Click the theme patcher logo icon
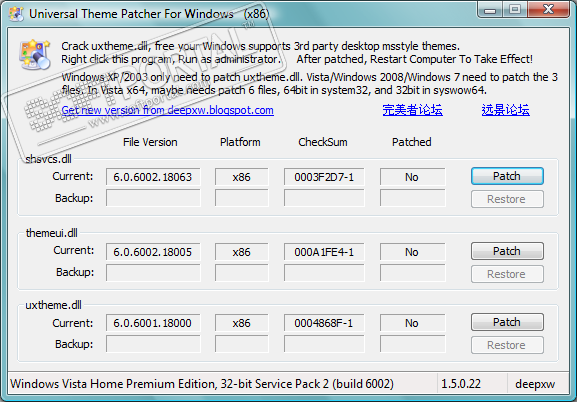Screen dimensions: 577x402 pos(34,55)
